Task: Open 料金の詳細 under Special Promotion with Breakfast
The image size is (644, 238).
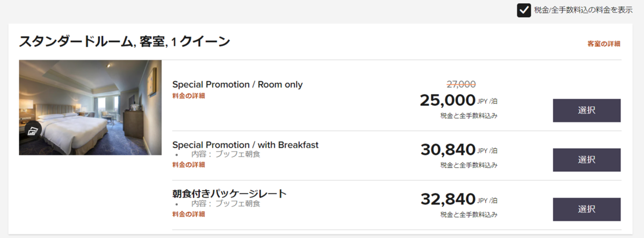Action: tap(188, 165)
